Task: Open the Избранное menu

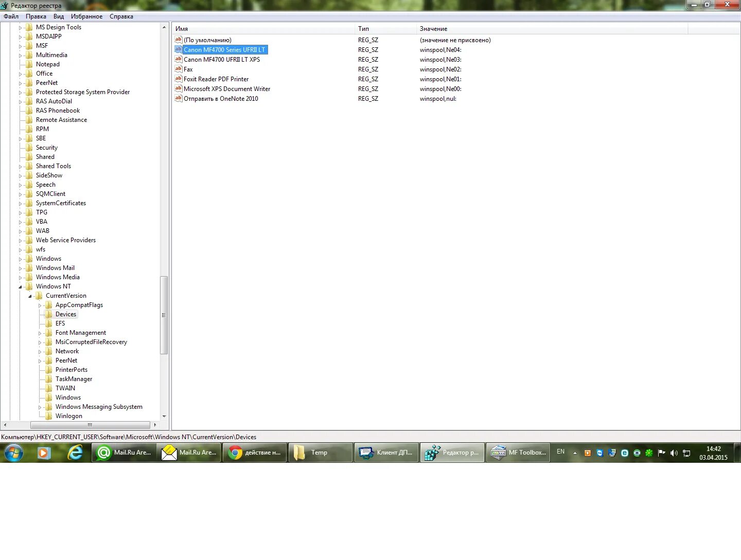Action: click(86, 16)
